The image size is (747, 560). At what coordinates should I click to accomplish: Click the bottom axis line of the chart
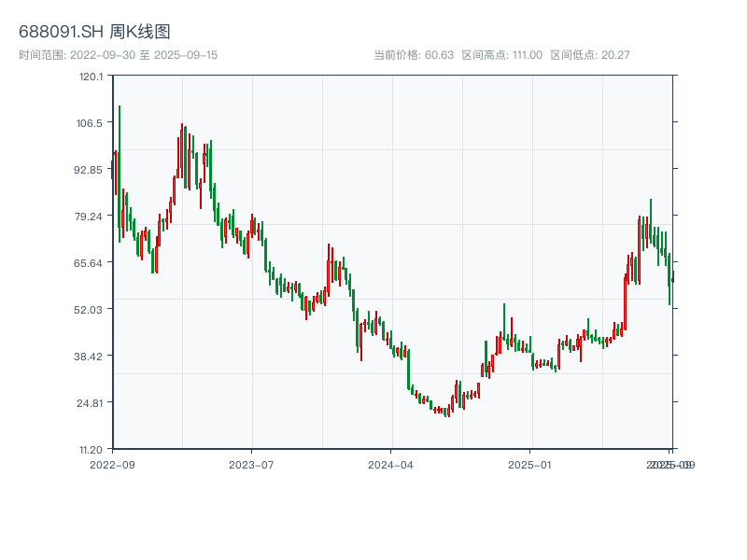pos(392,447)
